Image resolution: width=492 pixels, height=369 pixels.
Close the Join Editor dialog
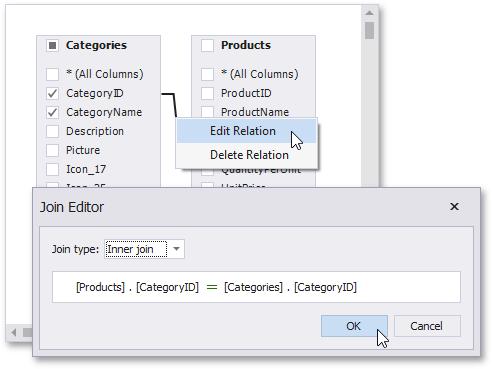(x=454, y=207)
